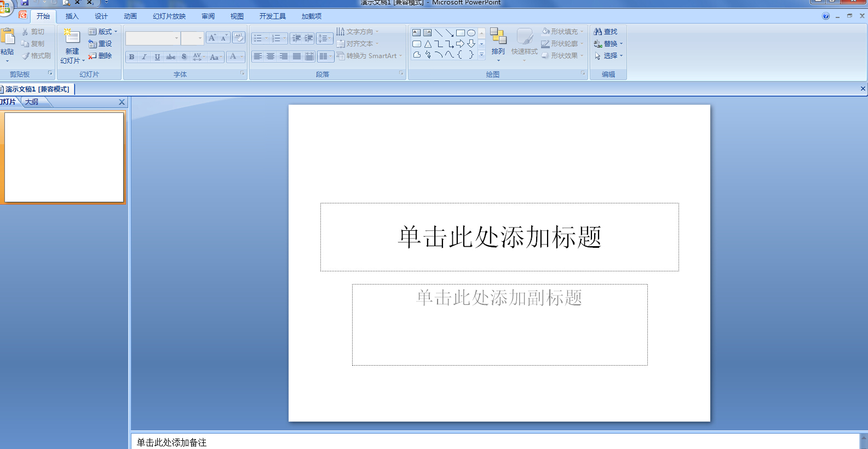The image size is (868, 449).
Task: Open PowerPoint Help question mark
Action: pos(826,16)
